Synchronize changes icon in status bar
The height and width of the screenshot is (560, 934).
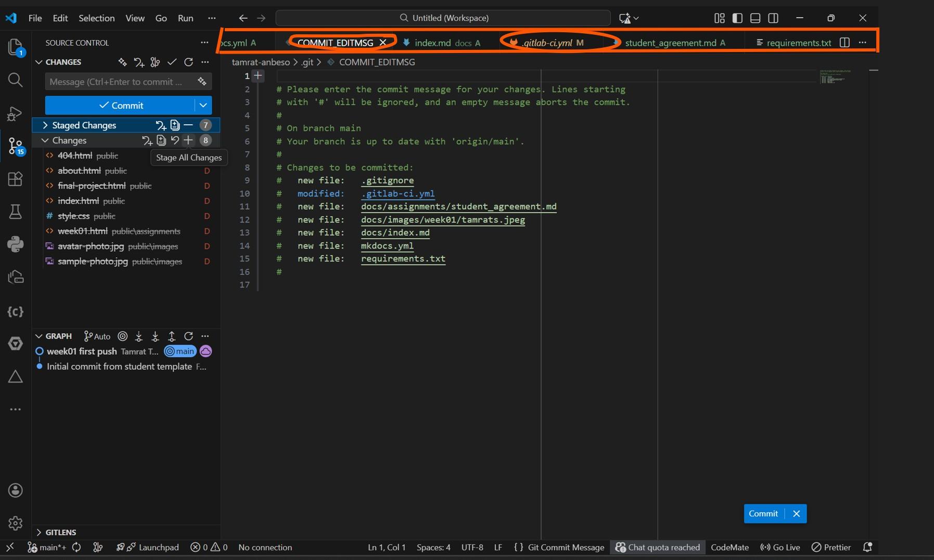(76, 547)
